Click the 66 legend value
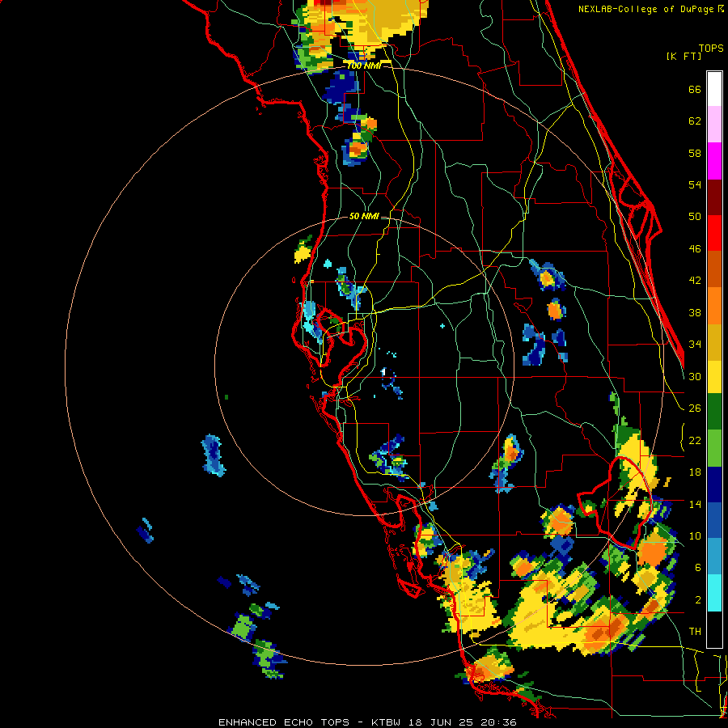 (695, 90)
